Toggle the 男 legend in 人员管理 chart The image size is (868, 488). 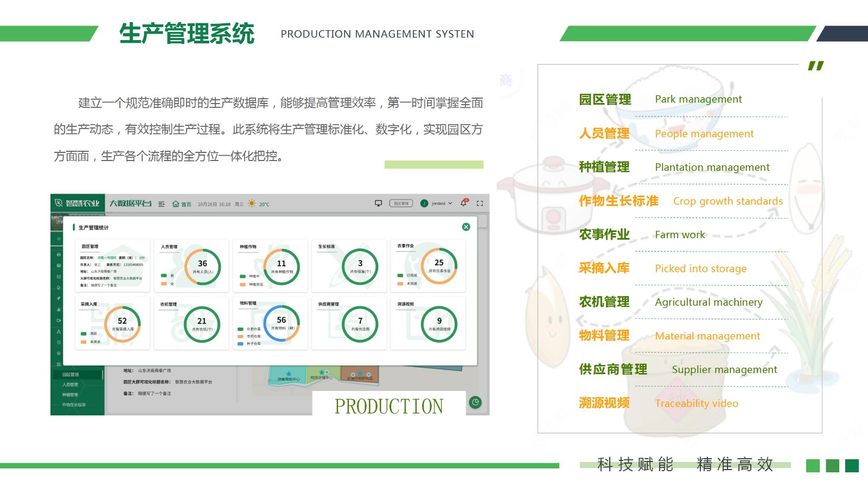coord(167,275)
